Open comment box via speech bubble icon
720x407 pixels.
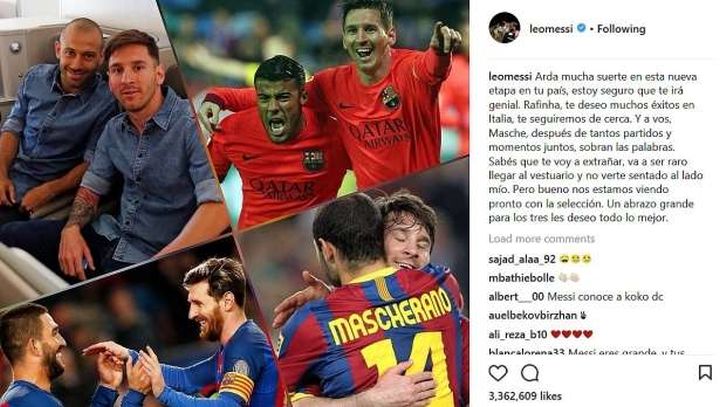pyautogui.click(x=530, y=373)
